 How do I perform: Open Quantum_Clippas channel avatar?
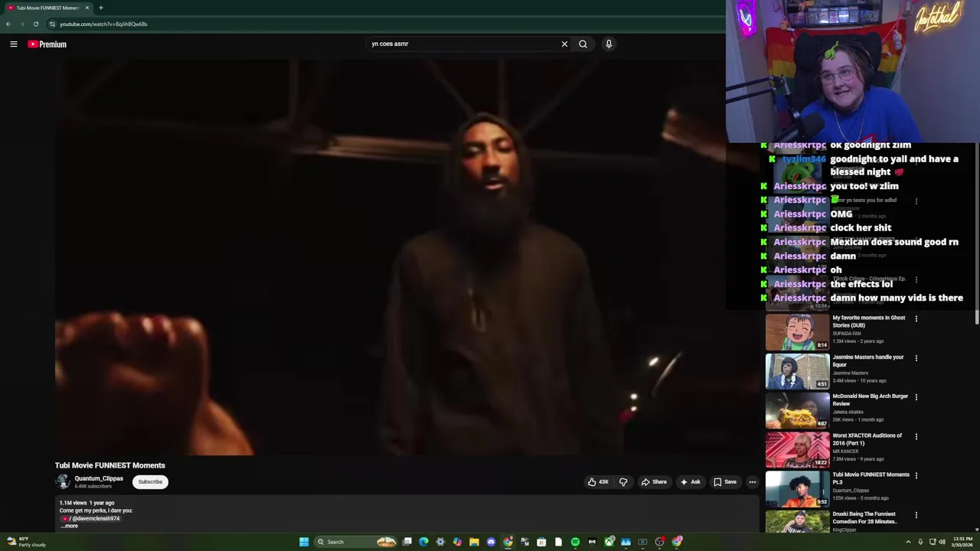coord(63,481)
